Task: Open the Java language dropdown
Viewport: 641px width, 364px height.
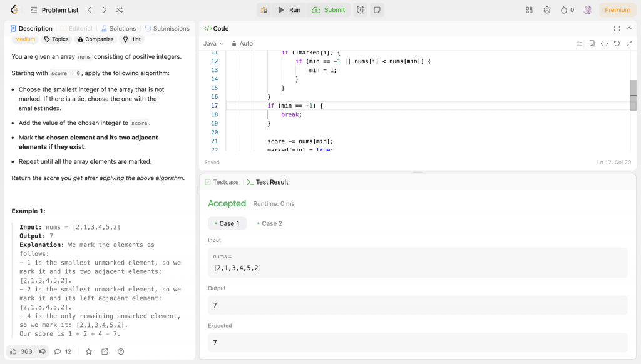Action: click(x=213, y=44)
